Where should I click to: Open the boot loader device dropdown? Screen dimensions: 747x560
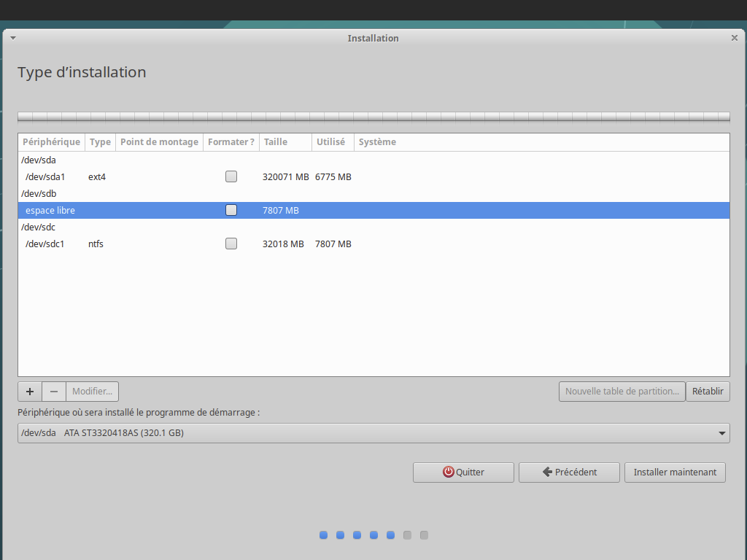point(373,433)
